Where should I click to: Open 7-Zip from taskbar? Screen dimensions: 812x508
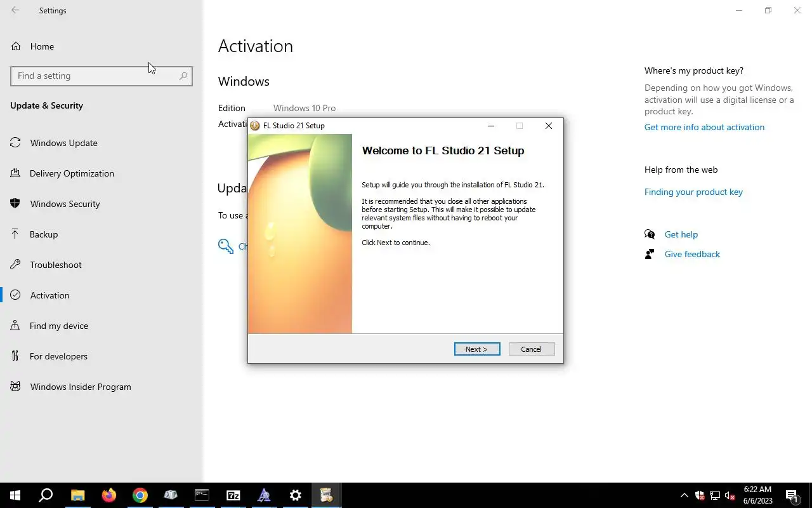233,495
